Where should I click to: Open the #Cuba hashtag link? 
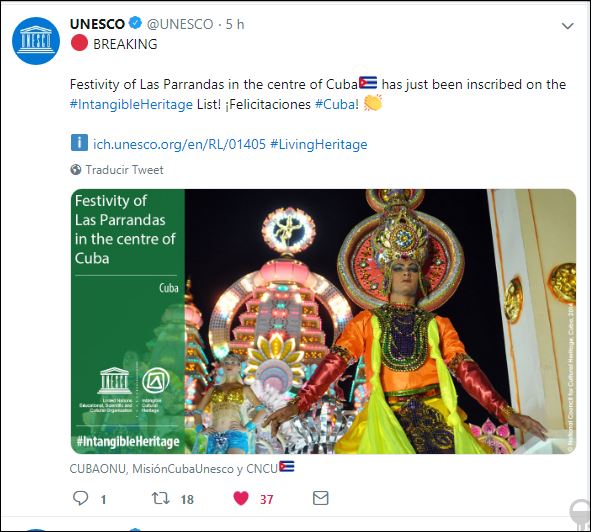tap(335, 104)
